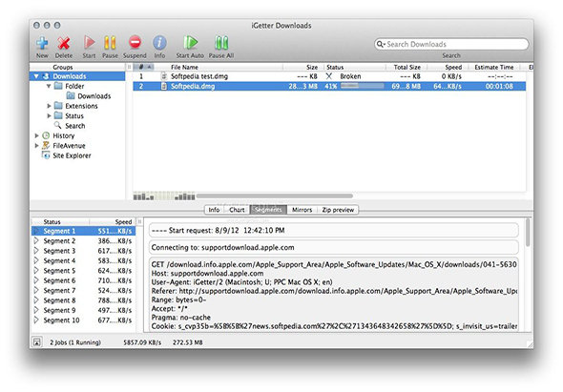Click 'Connecting to: supportdownload.apple.com' log entry
Screen dimensions: 563x392
334,247
